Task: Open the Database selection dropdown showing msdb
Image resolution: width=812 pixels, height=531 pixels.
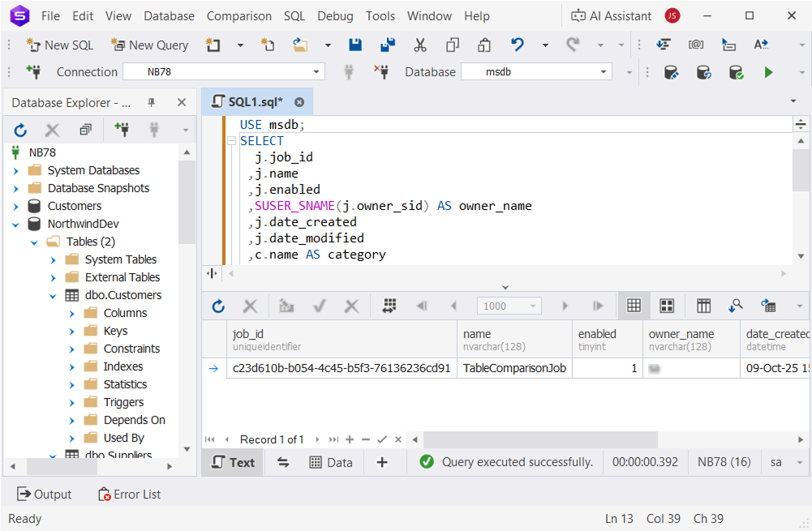Action: pyautogui.click(x=604, y=71)
